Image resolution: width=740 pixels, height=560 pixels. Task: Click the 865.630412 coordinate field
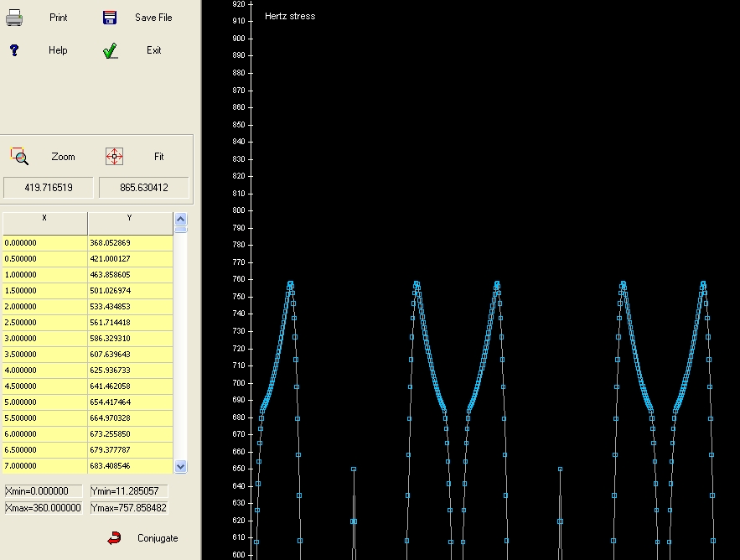[x=144, y=188]
